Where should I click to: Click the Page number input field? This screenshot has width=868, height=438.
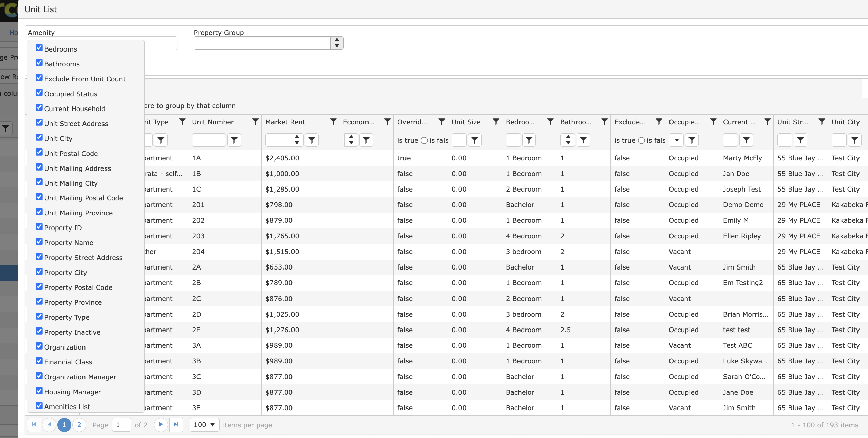tap(121, 425)
